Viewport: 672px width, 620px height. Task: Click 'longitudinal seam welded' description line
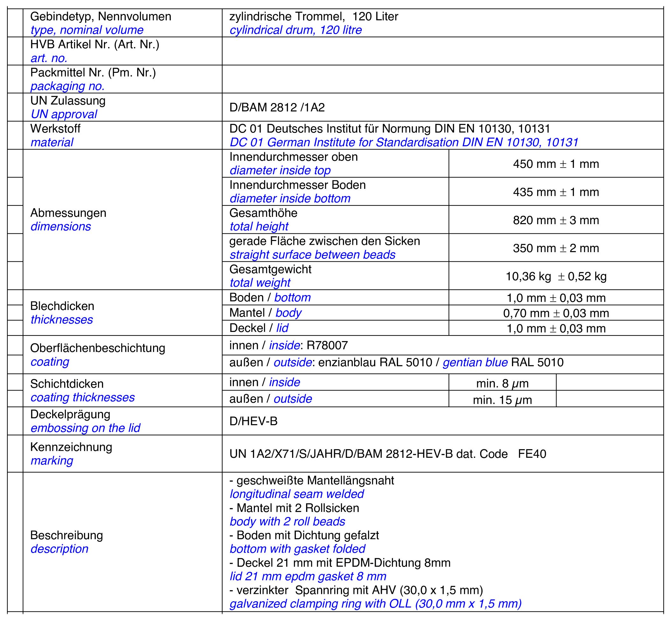click(297, 494)
